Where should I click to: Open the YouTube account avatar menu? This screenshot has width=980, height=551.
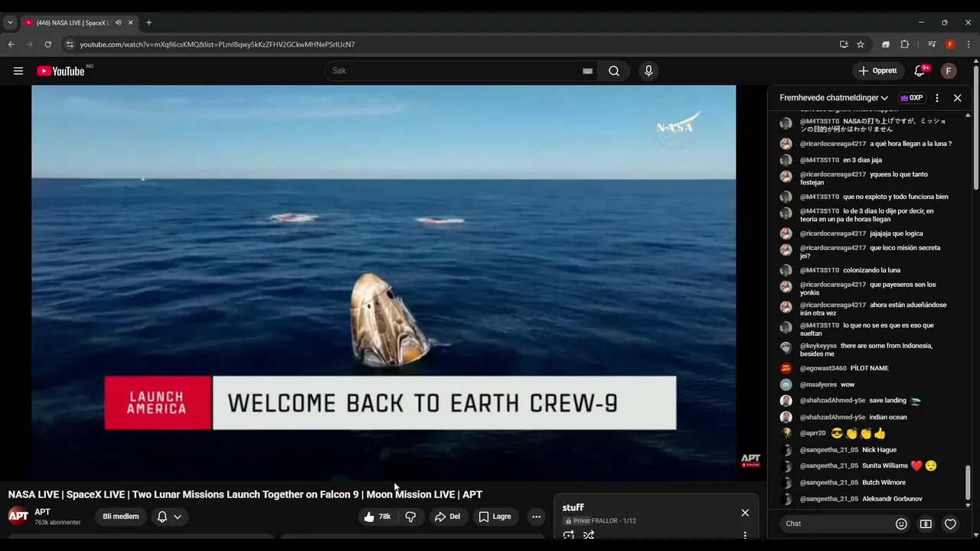pyautogui.click(x=949, y=71)
